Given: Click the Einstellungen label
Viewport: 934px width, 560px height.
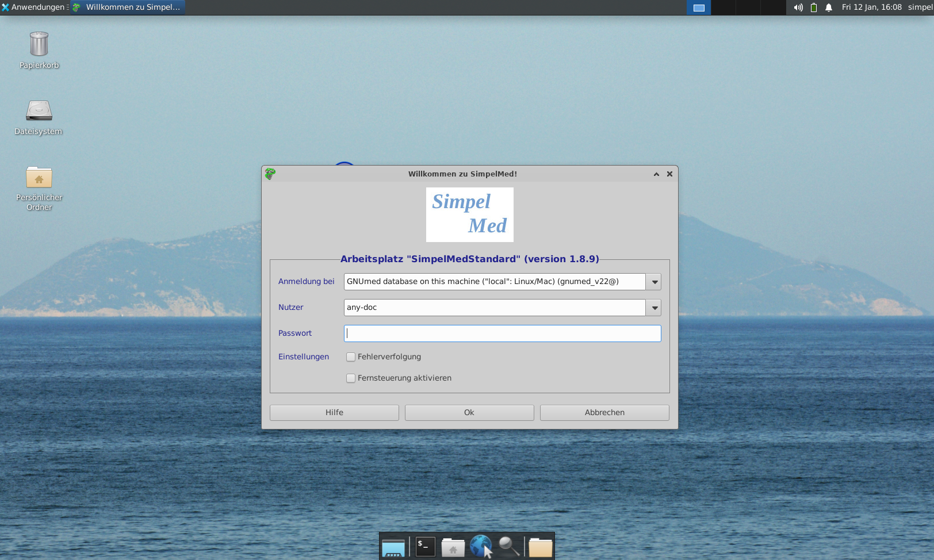Looking at the screenshot, I should tap(304, 357).
